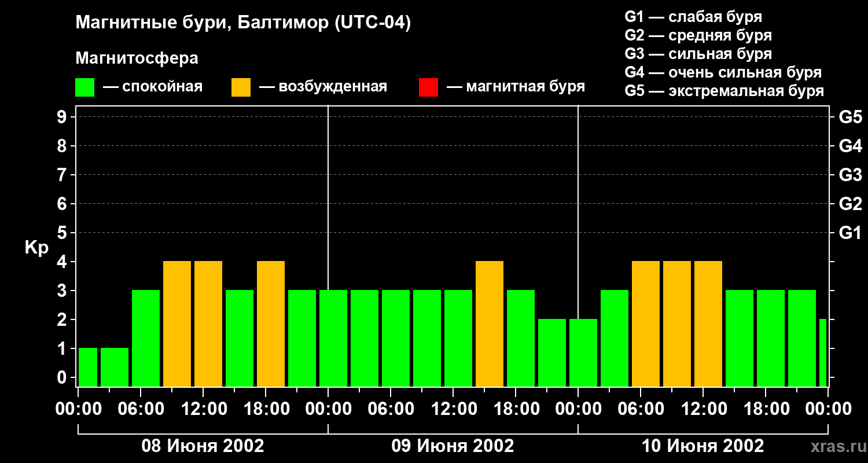Image resolution: width=868 pixels, height=463 pixels.
Task: Select the '09 Июня 2002' date label
Action: click(x=453, y=446)
